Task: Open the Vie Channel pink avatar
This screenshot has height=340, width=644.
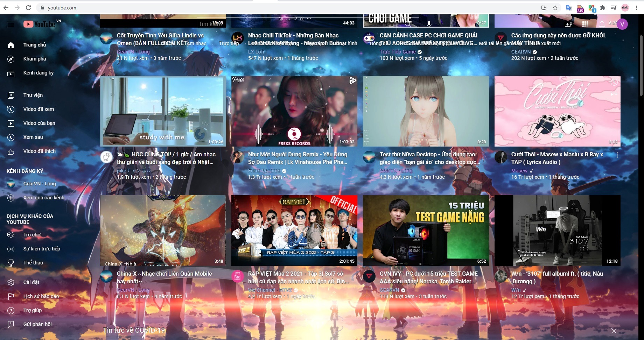Action: coord(237,276)
